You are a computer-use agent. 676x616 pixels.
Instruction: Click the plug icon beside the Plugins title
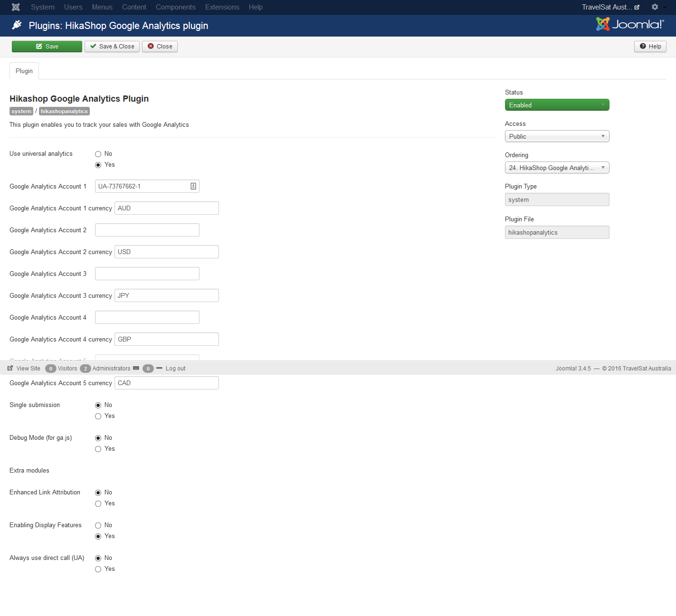tap(17, 25)
